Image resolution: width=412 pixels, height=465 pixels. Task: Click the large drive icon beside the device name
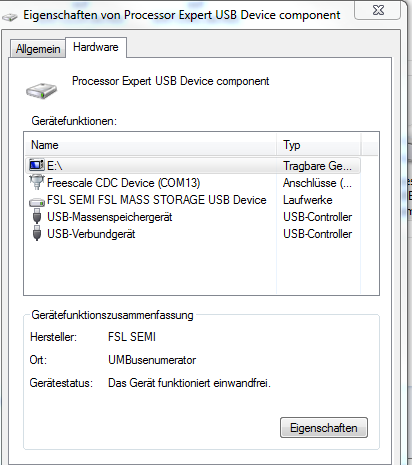pyautogui.click(x=42, y=90)
